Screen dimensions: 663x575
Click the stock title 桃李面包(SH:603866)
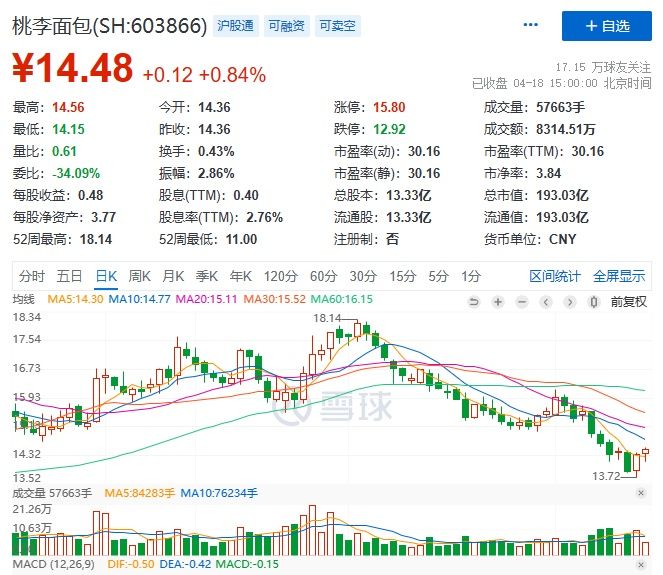[x=110, y=26]
